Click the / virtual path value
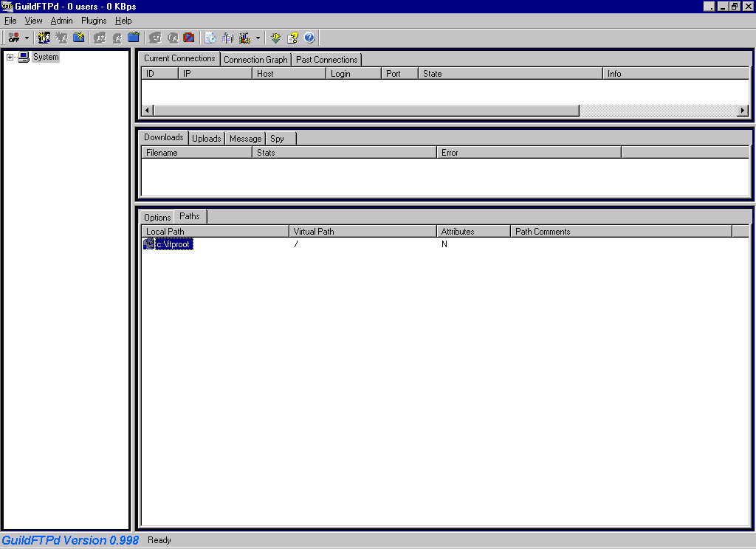 (295, 244)
